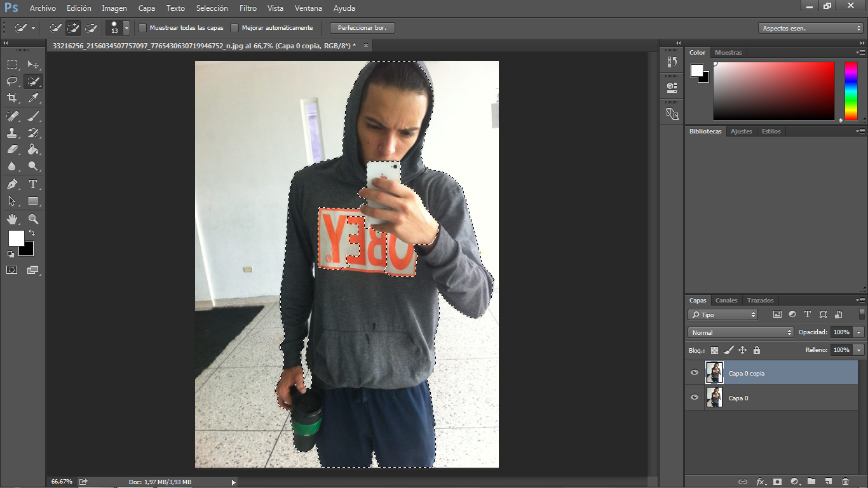Select the History Brush tool

pyautogui.click(x=33, y=133)
